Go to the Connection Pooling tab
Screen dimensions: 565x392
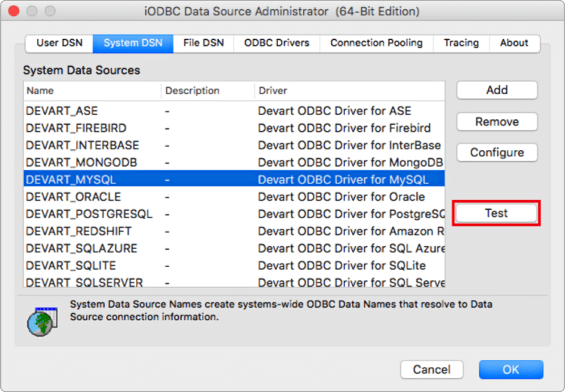pos(376,43)
